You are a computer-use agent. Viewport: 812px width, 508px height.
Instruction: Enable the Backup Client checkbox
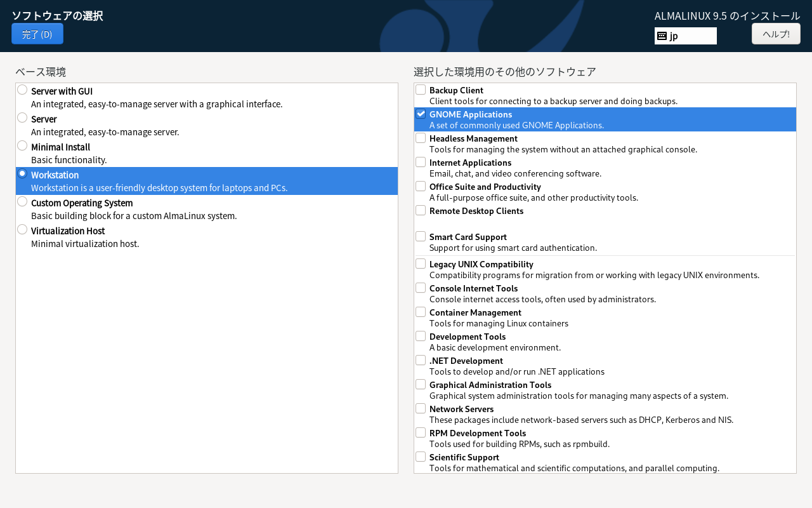421,90
